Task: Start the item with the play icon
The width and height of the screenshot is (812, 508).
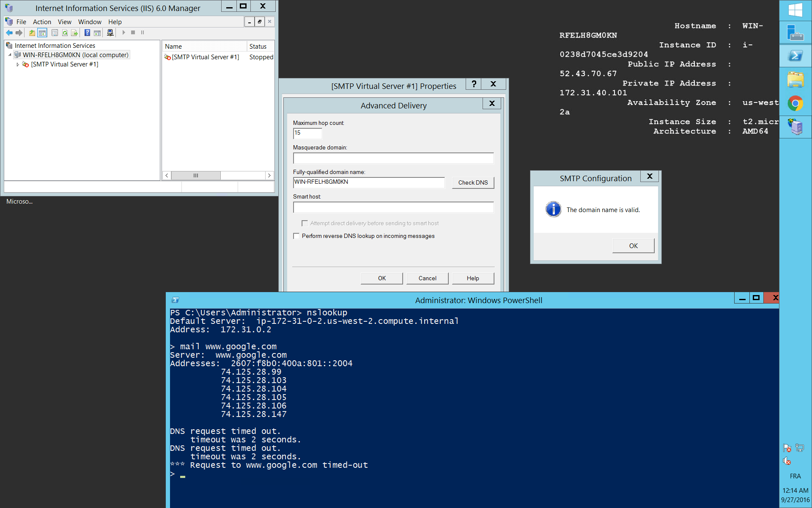Action: 123,33
